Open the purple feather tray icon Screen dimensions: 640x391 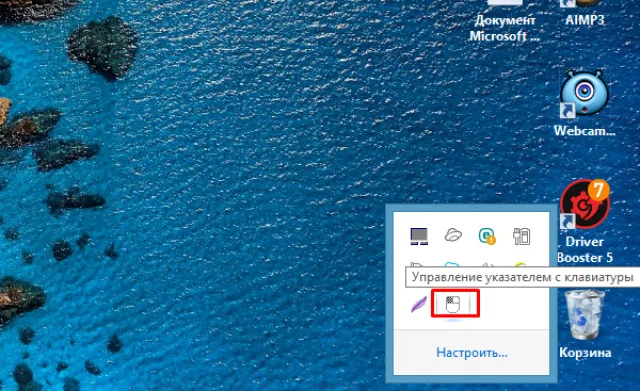(x=419, y=304)
